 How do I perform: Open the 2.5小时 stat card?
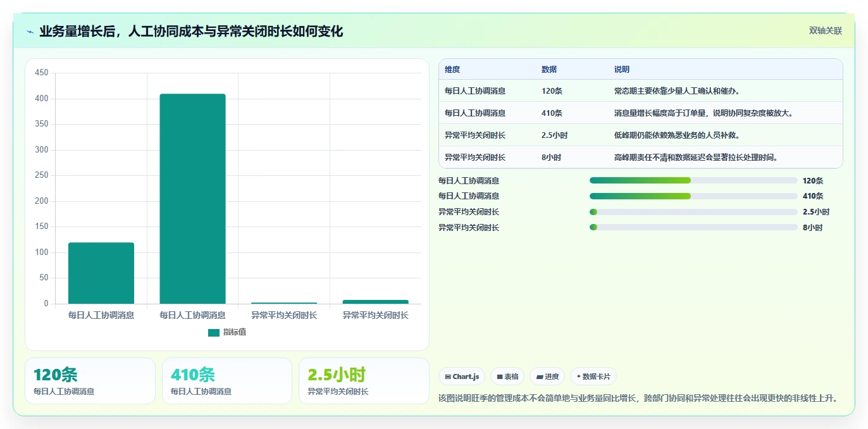(x=364, y=381)
